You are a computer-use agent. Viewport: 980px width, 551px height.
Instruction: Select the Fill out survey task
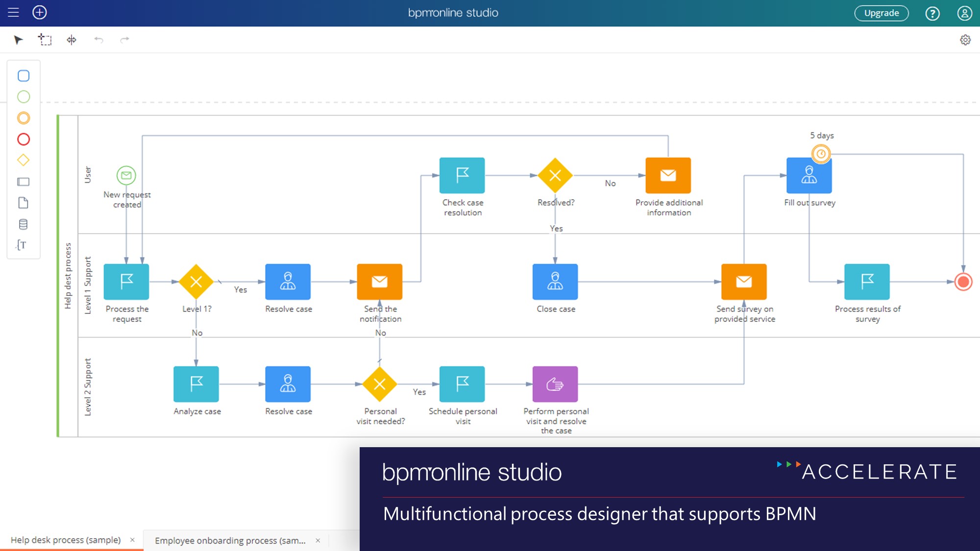tap(809, 175)
